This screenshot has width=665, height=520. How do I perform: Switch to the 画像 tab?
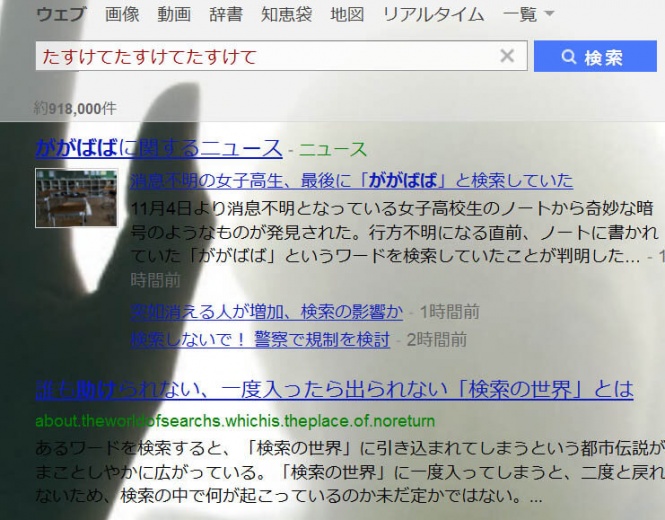point(122,15)
